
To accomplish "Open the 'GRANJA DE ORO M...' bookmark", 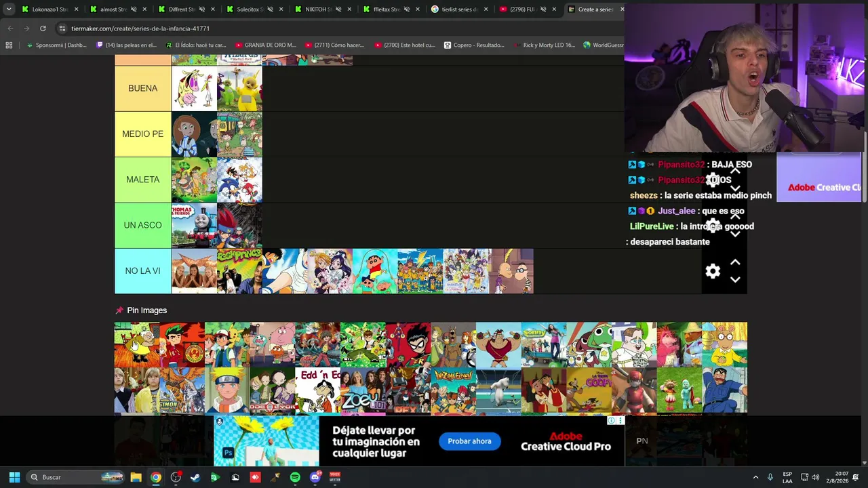I will [265, 45].
